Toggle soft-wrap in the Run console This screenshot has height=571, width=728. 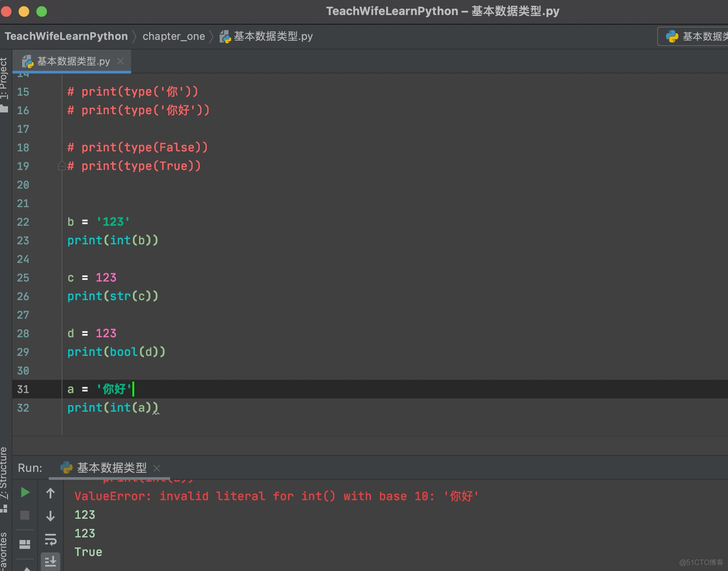[50, 539]
